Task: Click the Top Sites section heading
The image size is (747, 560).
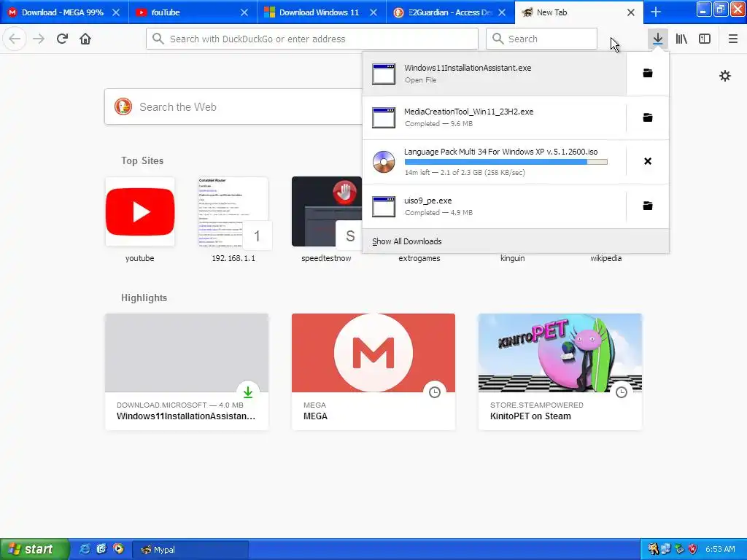Action: (x=142, y=161)
